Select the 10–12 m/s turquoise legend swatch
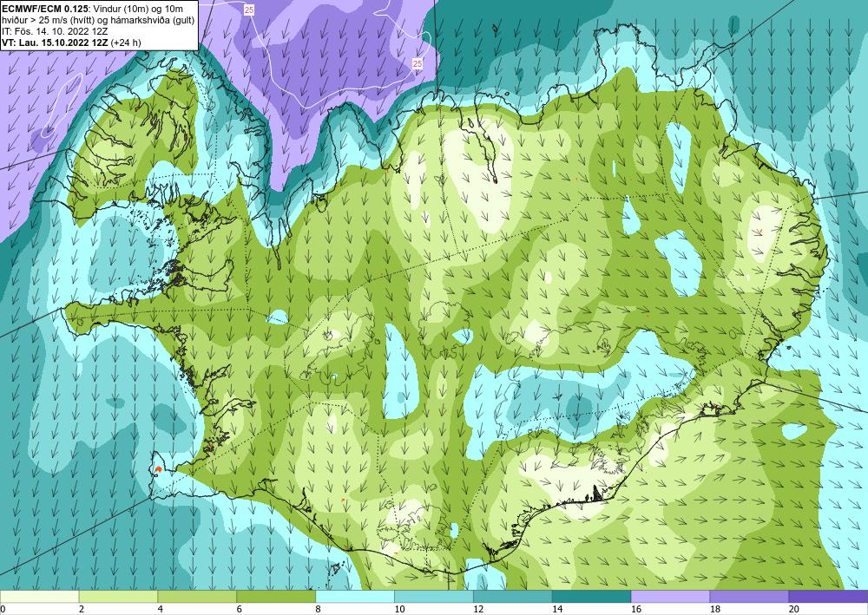This screenshot has height=615, width=868. pos(434,597)
